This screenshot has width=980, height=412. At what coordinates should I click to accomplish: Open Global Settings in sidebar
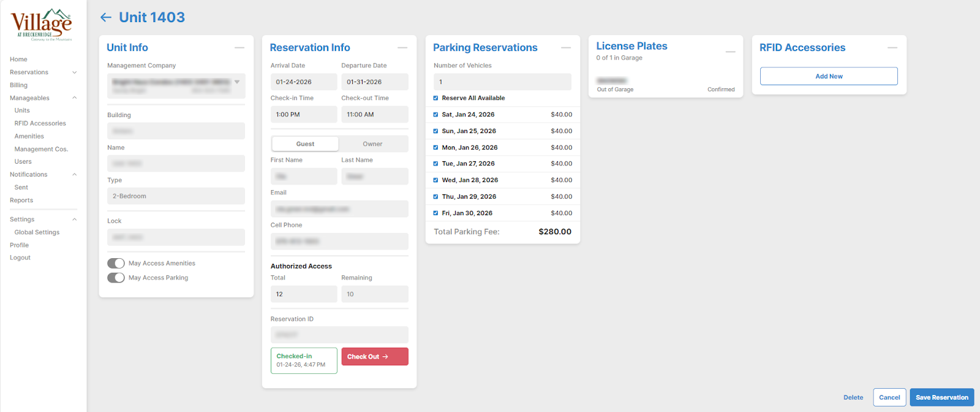37,232
